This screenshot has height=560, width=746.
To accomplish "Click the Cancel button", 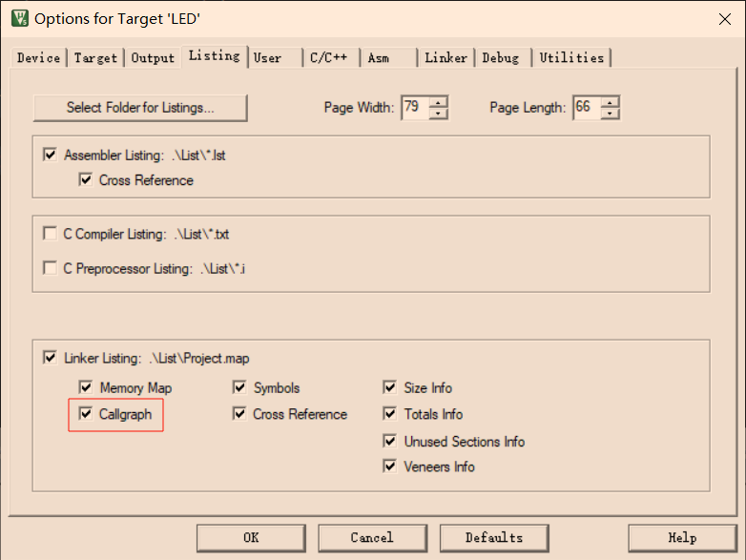I will tap(373, 538).
